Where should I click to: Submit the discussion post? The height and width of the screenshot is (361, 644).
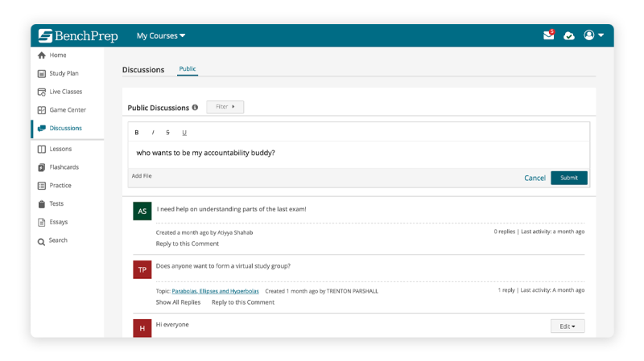(x=569, y=178)
